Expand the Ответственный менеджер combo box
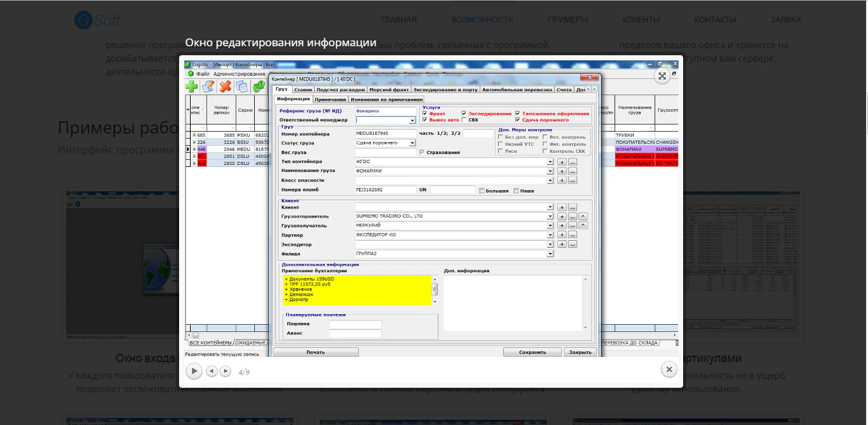Viewport: 868px width, 425px height. (412, 120)
